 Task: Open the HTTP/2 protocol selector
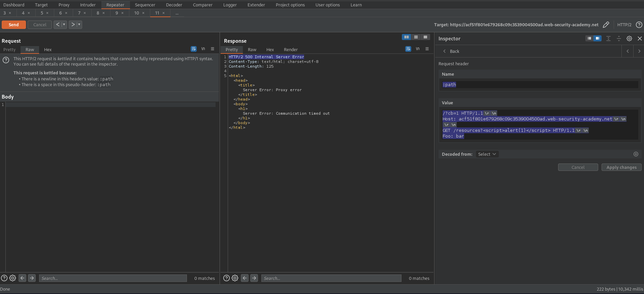[x=624, y=25]
